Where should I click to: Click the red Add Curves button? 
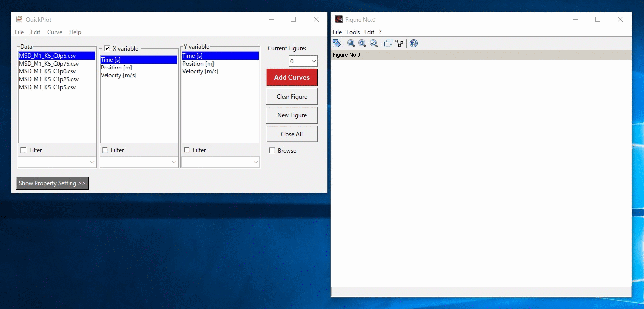(292, 77)
